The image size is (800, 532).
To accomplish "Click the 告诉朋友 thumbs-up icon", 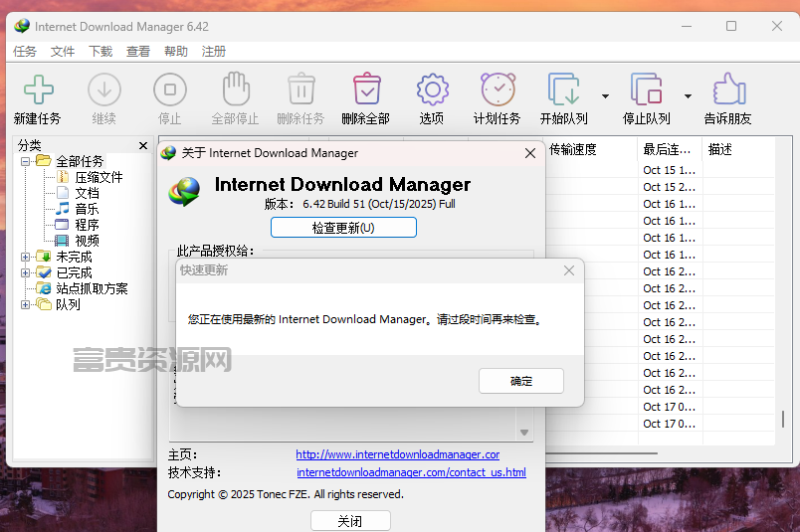I will point(729,89).
